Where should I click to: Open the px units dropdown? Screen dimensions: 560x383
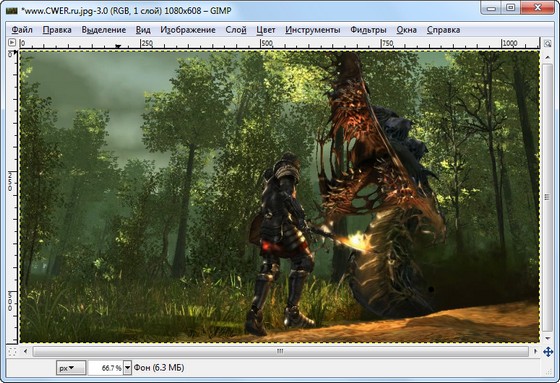[x=71, y=368]
